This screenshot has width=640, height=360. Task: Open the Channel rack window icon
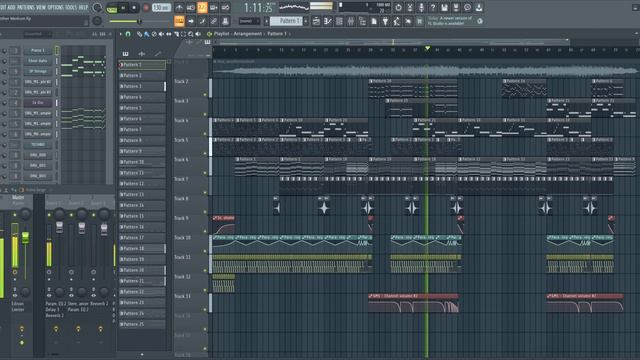339,21
